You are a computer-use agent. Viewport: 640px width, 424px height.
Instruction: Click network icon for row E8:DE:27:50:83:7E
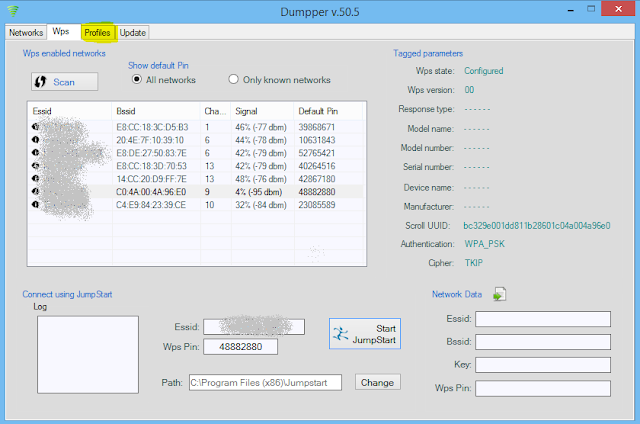pos(36,153)
